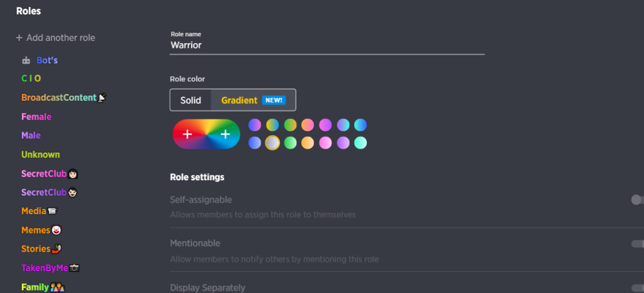Select the TakenByMe role
The width and height of the screenshot is (644, 293).
pyautogui.click(x=45, y=268)
